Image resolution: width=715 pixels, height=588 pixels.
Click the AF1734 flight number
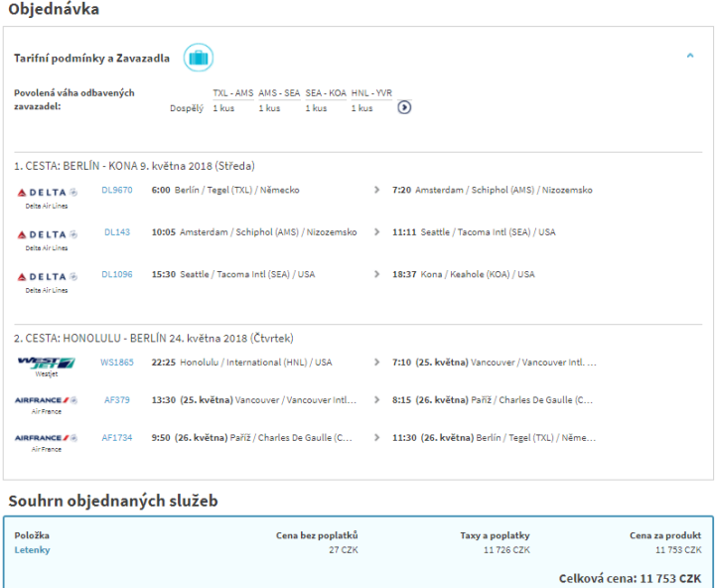(x=116, y=438)
